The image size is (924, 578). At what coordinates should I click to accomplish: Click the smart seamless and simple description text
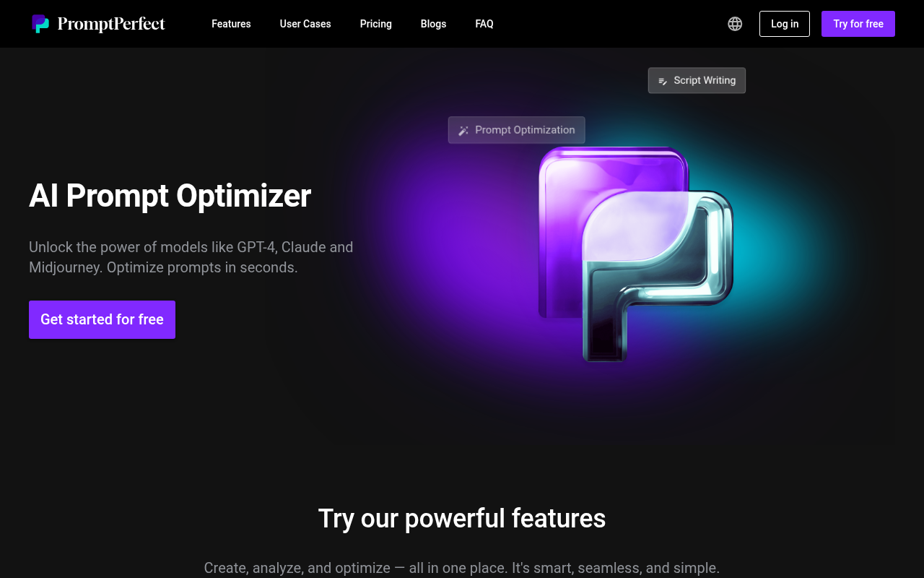point(462,568)
